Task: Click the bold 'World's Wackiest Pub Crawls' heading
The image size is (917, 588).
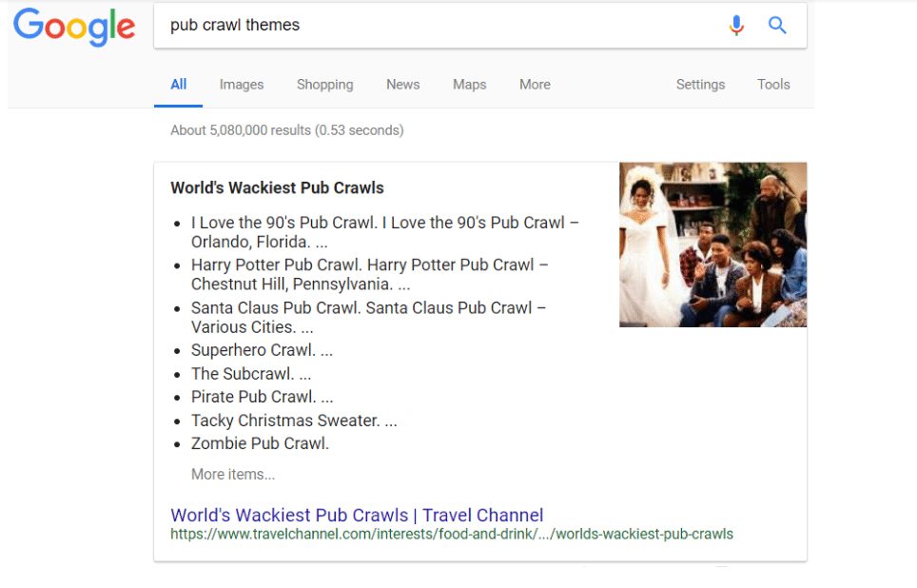Action: (277, 187)
